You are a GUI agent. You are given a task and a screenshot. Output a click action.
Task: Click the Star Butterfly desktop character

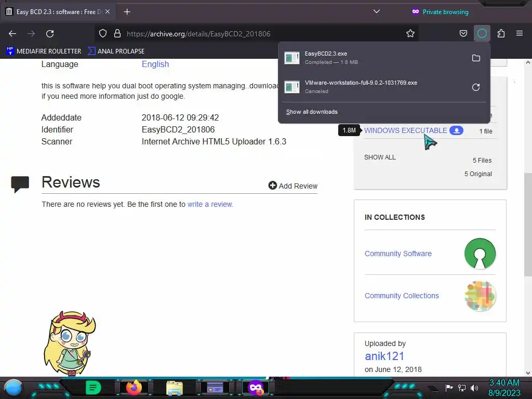pos(70,343)
